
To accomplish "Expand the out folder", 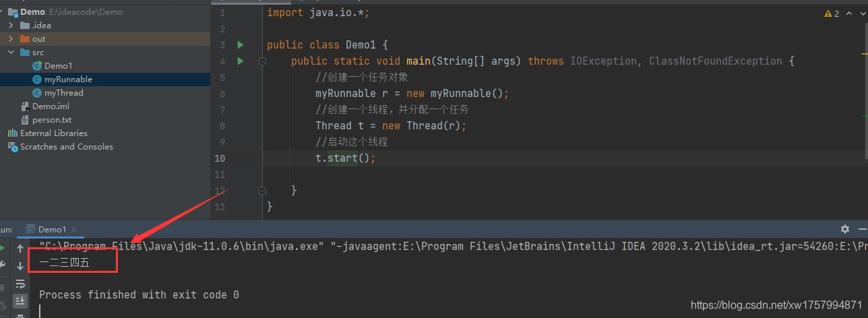I will pyautogui.click(x=11, y=39).
